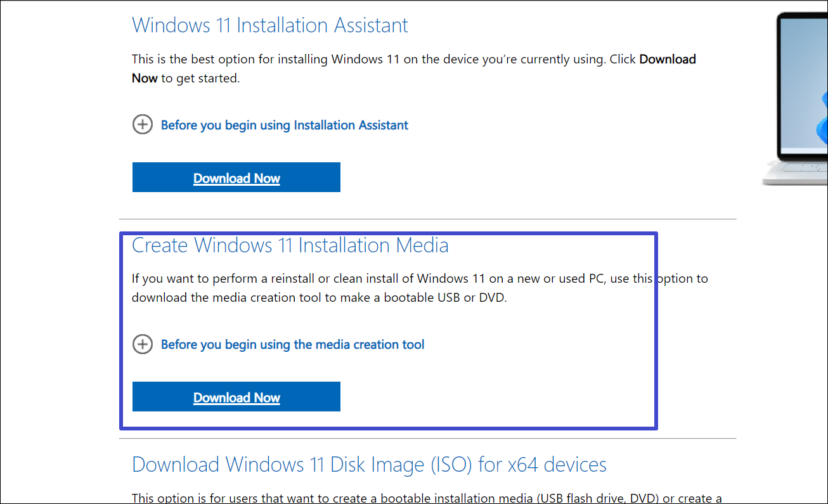Click the divider line above Create Installation Media
Screen dimensions: 828x504
[427, 219]
